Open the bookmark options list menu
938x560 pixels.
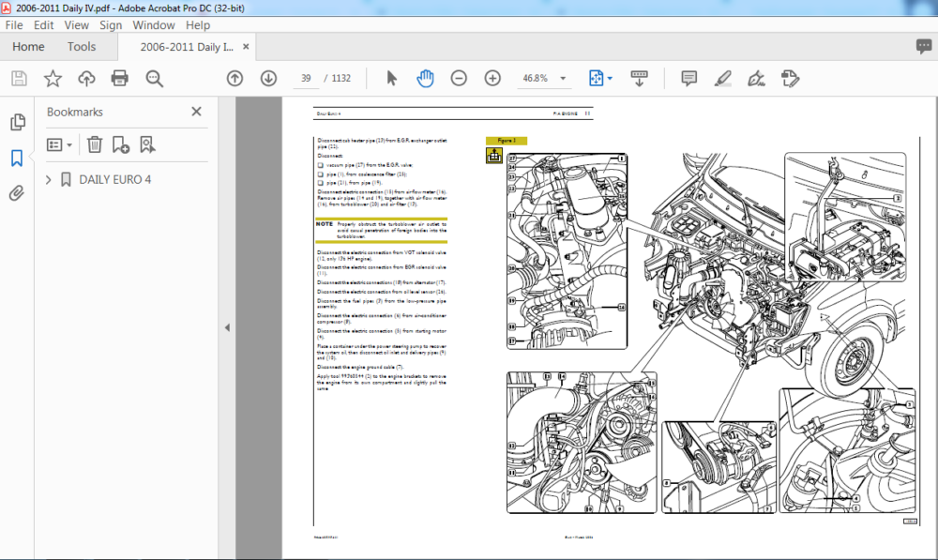(59, 144)
